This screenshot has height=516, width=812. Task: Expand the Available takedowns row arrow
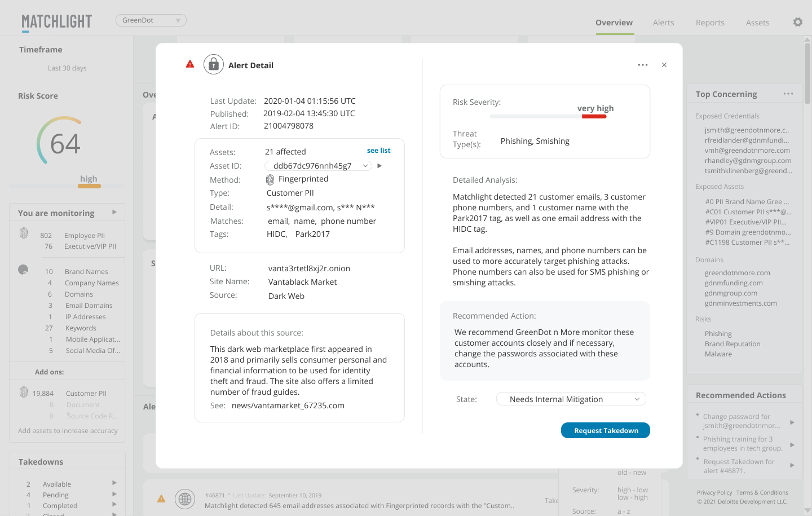click(x=114, y=483)
